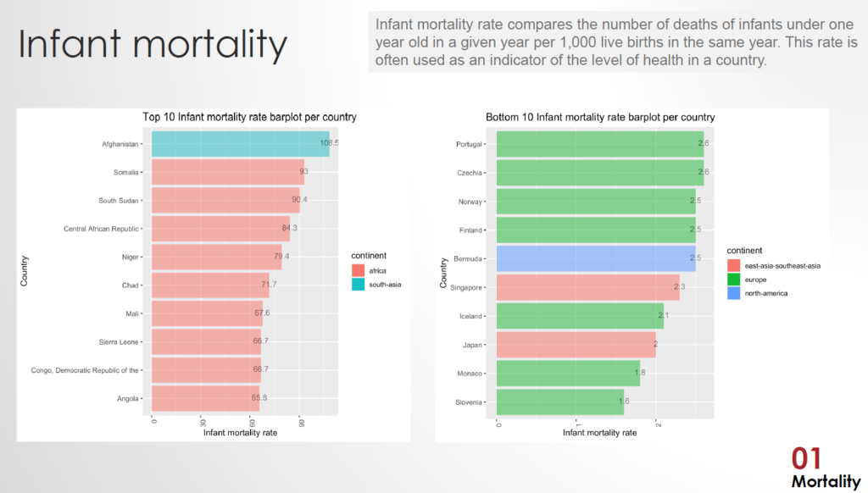
Task: Click the Afghanistan bar in the top 10 chart
Action: (x=240, y=144)
